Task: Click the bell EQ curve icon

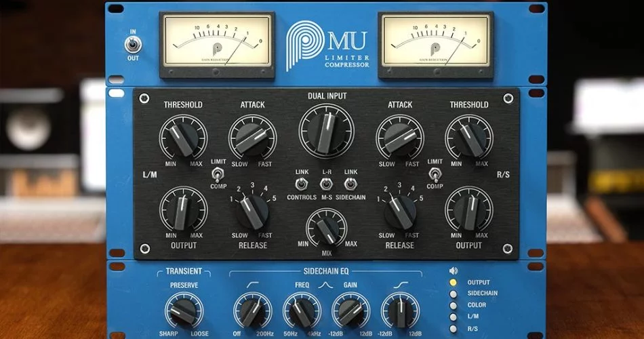Action: [325, 284]
